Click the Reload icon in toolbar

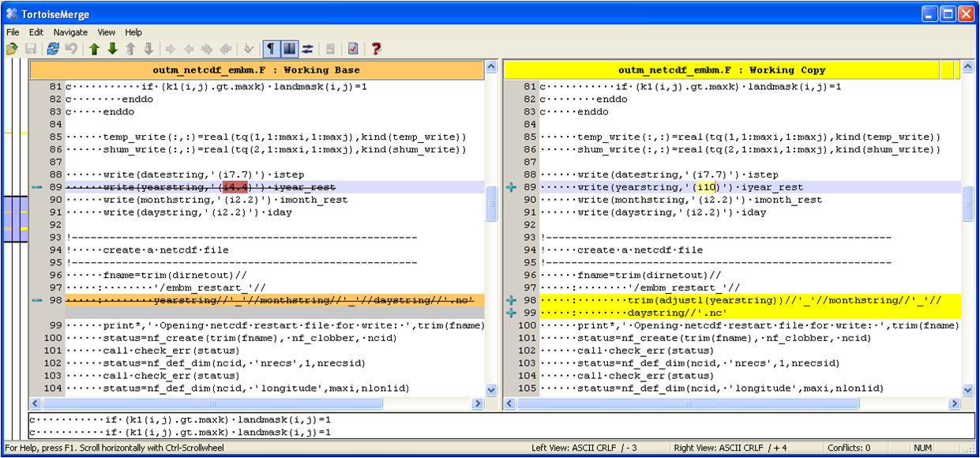53,49
